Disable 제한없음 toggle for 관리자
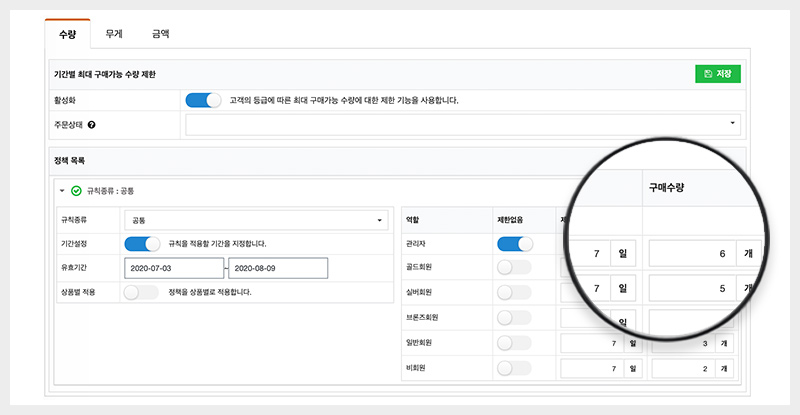800x415 pixels. (x=514, y=243)
